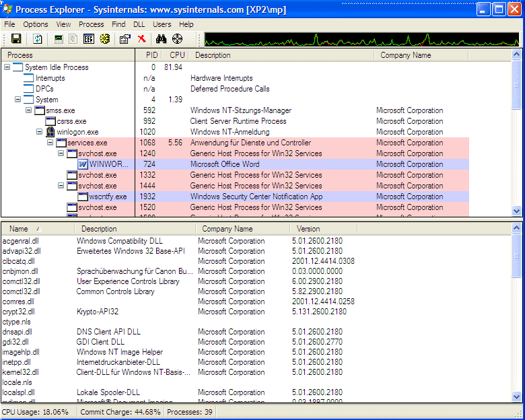
Task: Collapse the System Idle Process tree node
Action: coord(7,67)
